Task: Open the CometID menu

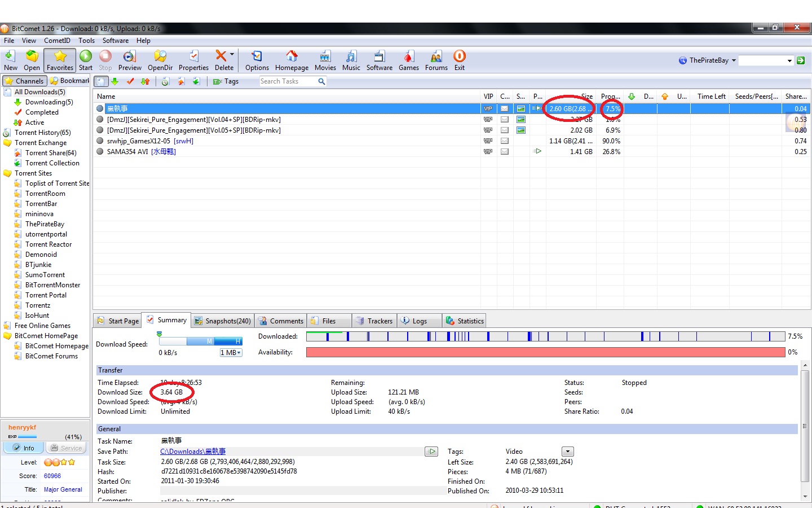Action: tap(57, 41)
